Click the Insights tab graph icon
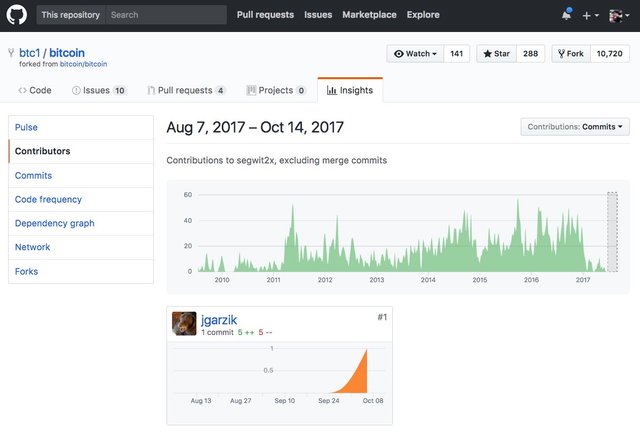This screenshot has height=435, width=640. (332, 90)
